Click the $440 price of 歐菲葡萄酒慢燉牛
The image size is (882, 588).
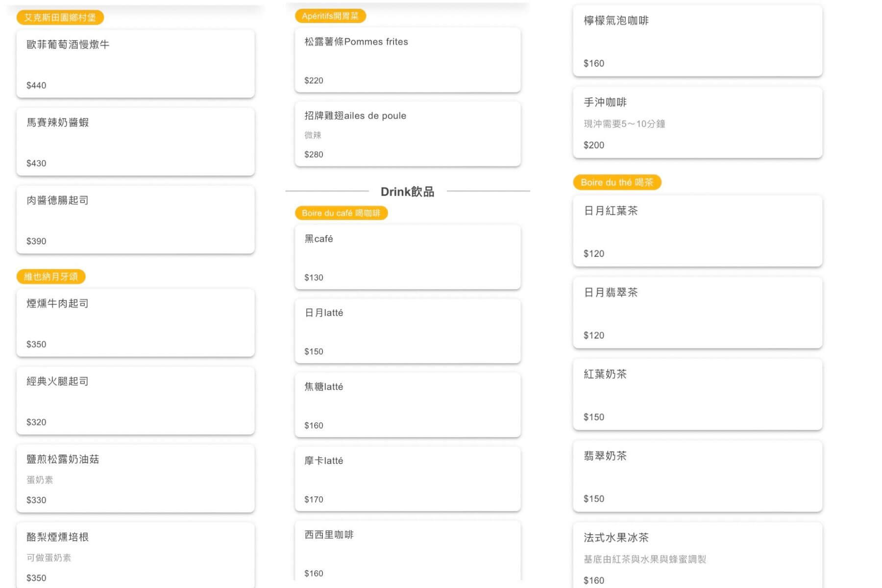(36, 85)
